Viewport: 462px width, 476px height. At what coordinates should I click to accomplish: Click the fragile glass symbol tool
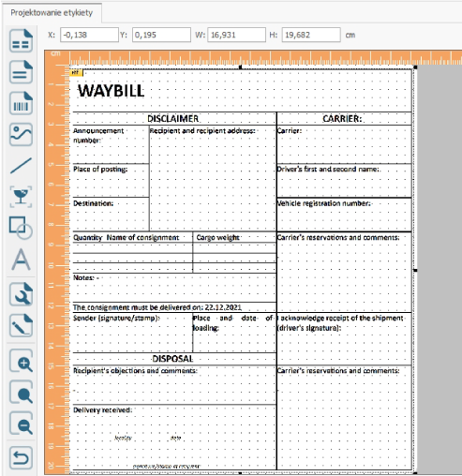pos(21,197)
